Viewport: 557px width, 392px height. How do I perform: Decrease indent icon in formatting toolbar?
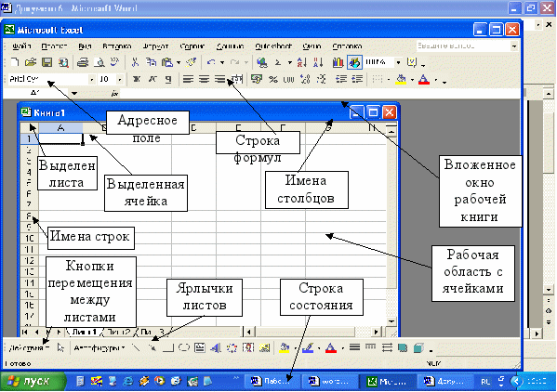pyautogui.click(x=341, y=79)
